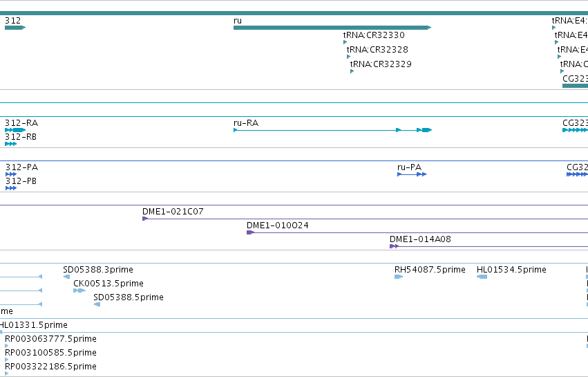Select the ru gene bar

pos(332,28)
